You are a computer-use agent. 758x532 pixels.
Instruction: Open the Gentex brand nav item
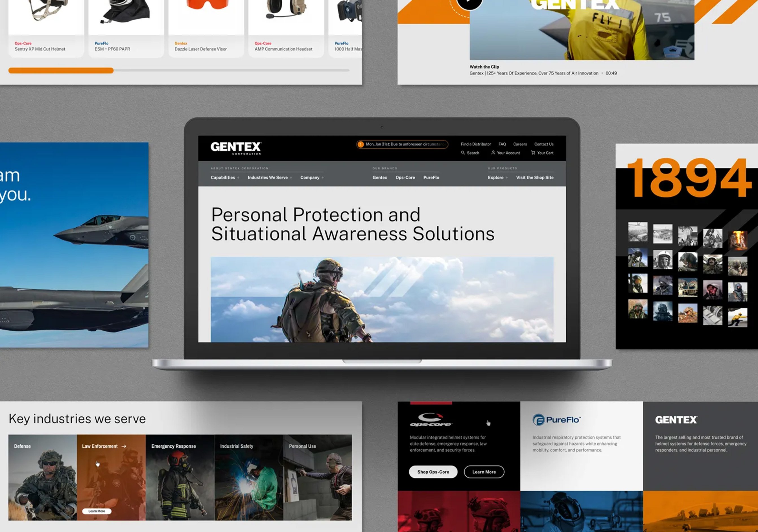click(x=380, y=177)
